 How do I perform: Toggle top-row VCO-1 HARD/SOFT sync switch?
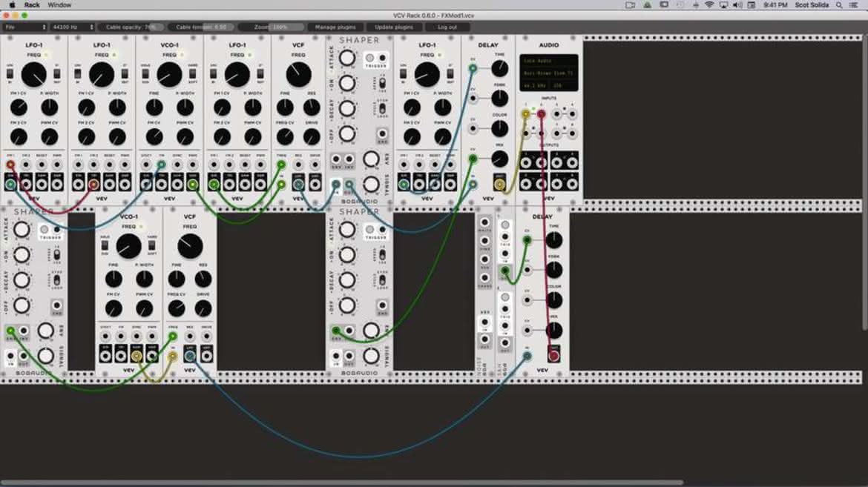193,73
